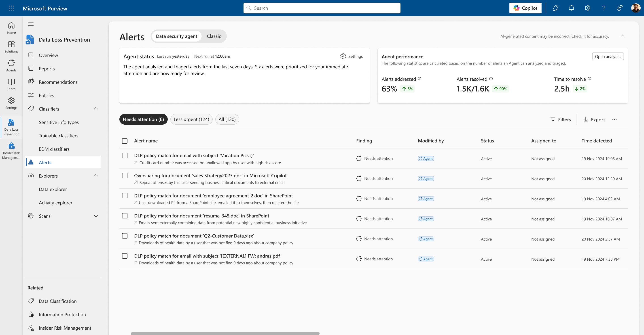Focus the top Search field

pos(322,8)
